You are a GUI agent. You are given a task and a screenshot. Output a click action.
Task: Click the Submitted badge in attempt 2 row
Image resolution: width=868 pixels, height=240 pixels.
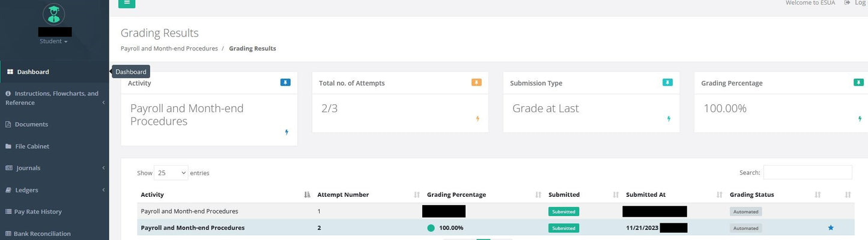click(x=563, y=228)
